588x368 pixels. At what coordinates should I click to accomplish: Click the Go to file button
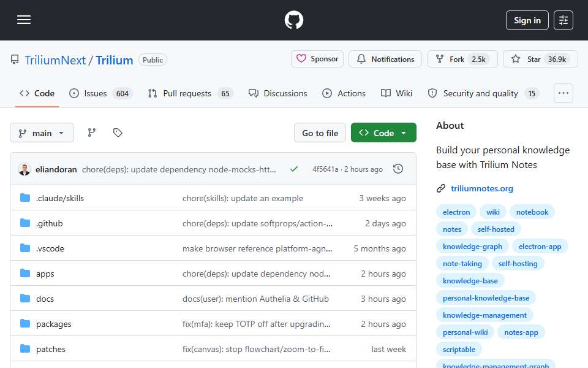coord(320,133)
